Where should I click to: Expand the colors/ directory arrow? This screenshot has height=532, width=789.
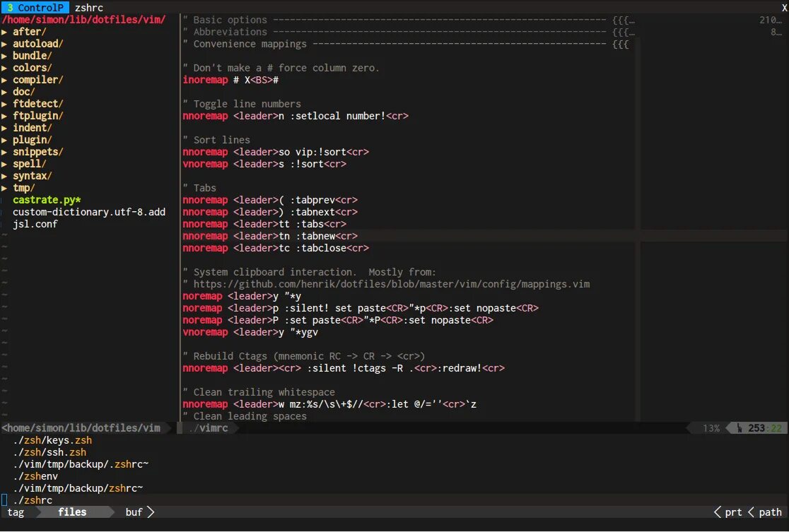click(4, 68)
